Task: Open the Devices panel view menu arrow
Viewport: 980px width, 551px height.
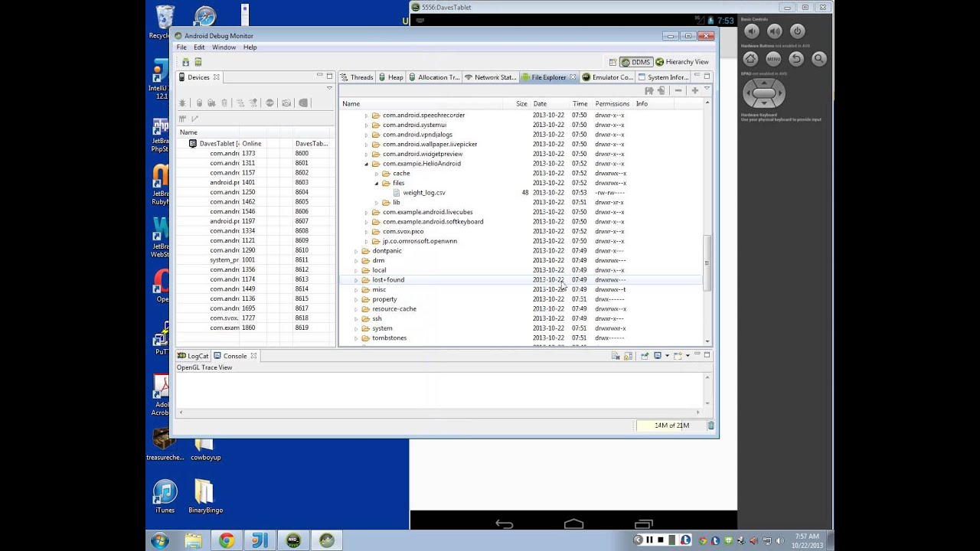Action: [x=330, y=88]
